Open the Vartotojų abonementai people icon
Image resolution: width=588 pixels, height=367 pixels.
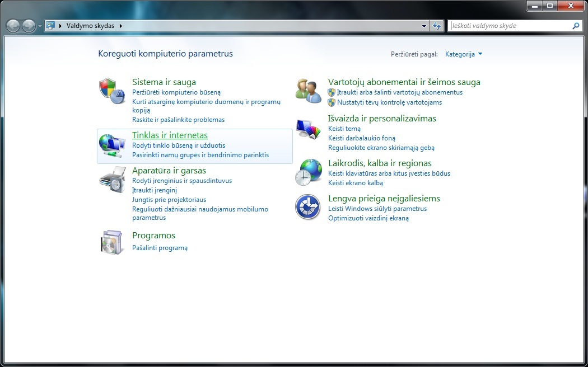point(308,91)
